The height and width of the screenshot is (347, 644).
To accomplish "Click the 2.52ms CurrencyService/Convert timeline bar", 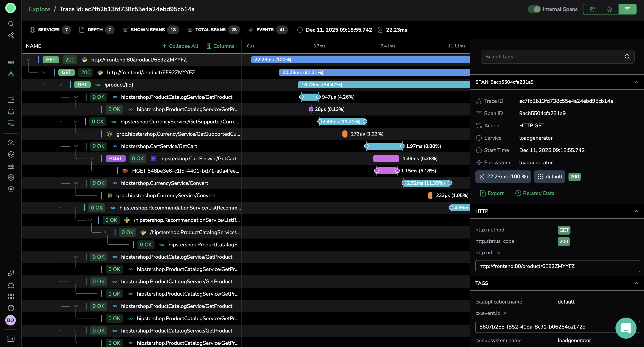I will [426, 183].
